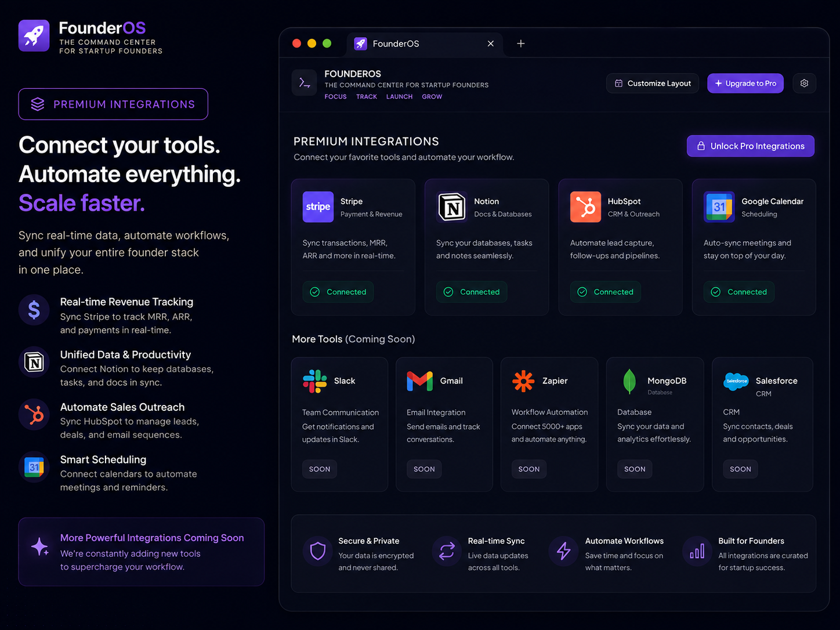Click the Salesforce cloud icon
Image resolution: width=840 pixels, height=630 pixels.
[736, 381]
